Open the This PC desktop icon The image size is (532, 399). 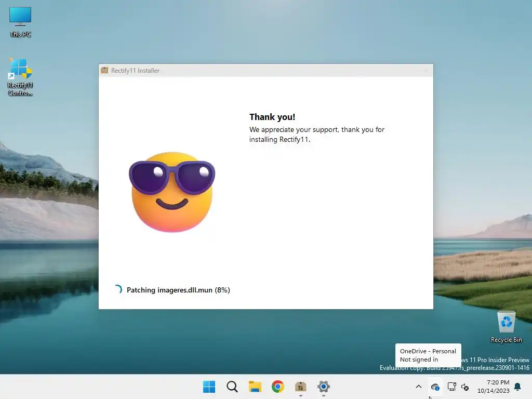[x=20, y=22]
